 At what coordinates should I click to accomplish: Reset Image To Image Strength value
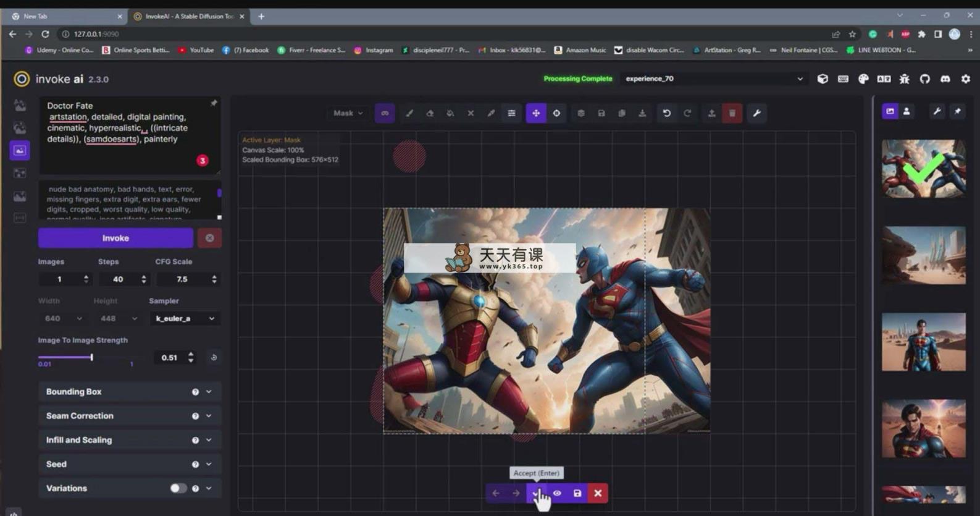click(214, 357)
